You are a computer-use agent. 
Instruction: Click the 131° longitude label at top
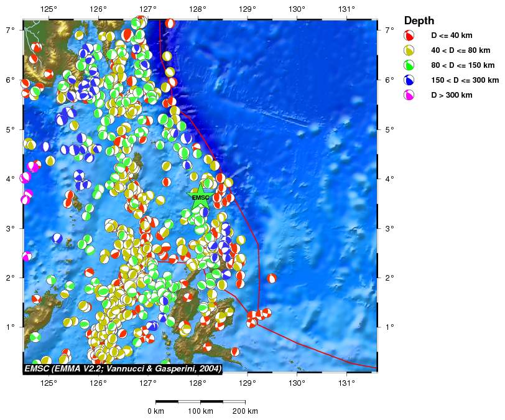tap(346, 9)
